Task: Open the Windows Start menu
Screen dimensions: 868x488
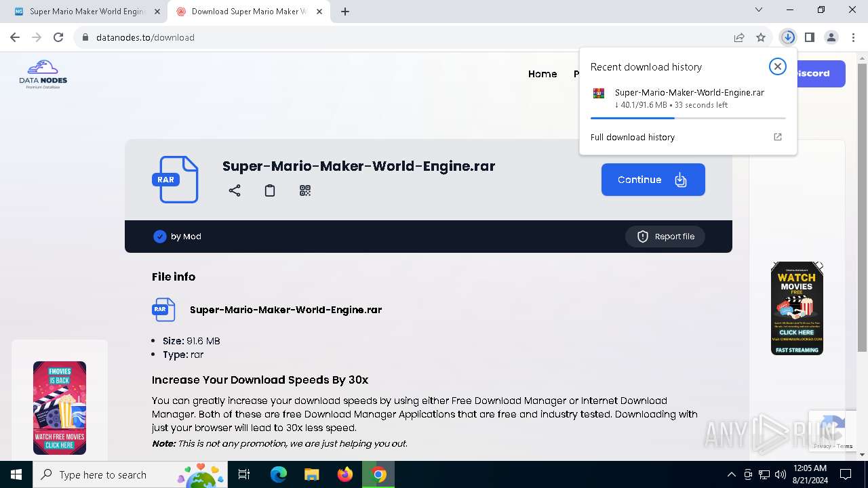Action: [16, 474]
